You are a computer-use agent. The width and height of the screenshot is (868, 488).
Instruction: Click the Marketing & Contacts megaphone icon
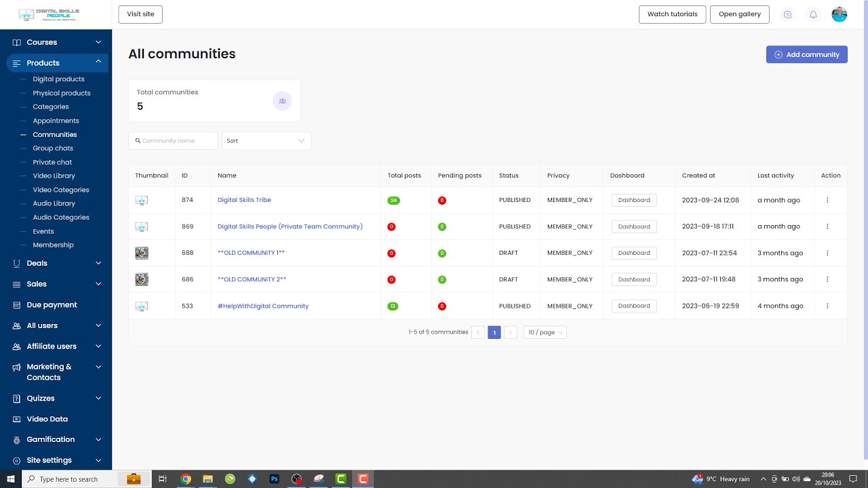click(17, 367)
